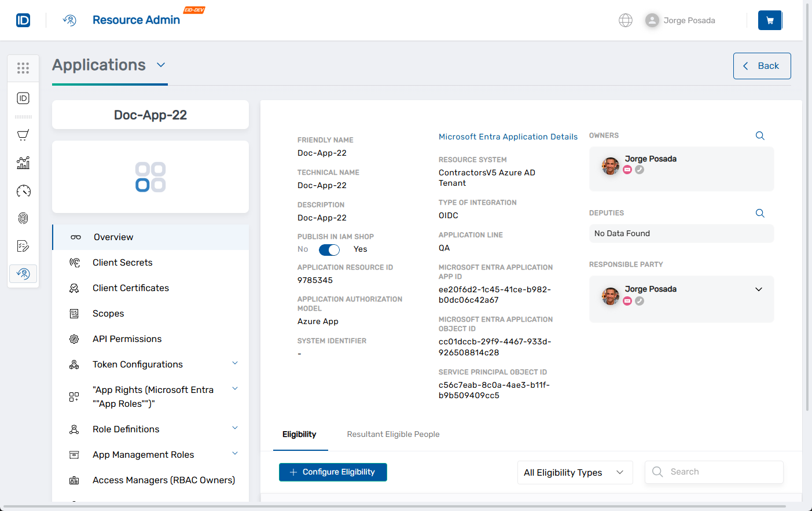Switch to Resultant Eligible People tab
The height and width of the screenshot is (511, 812).
click(x=393, y=434)
